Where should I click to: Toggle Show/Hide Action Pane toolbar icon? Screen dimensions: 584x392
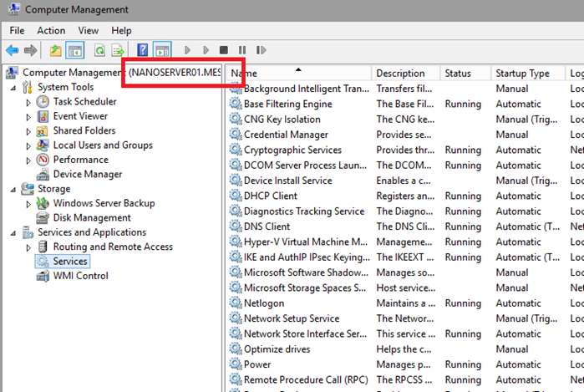pos(162,50)
